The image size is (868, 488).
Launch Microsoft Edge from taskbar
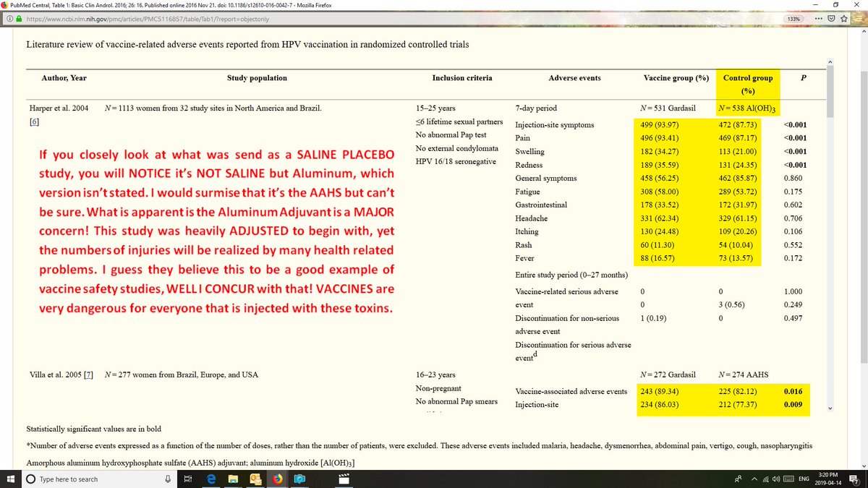coord(211,479)
